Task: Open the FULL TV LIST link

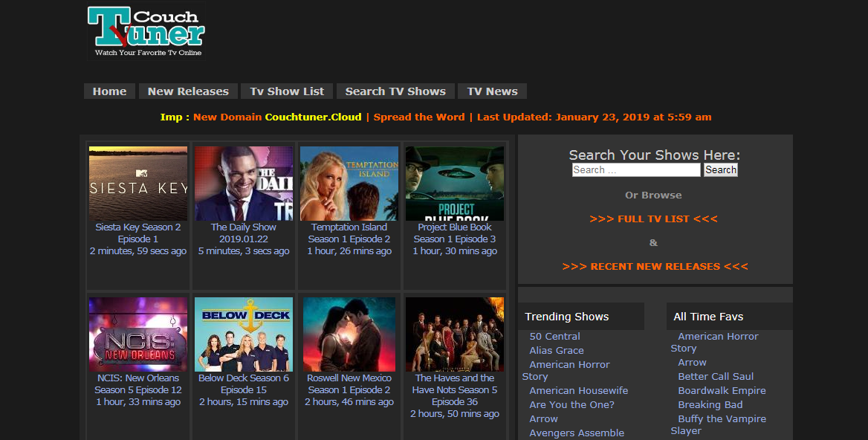Action: click(x=654, y=219)
